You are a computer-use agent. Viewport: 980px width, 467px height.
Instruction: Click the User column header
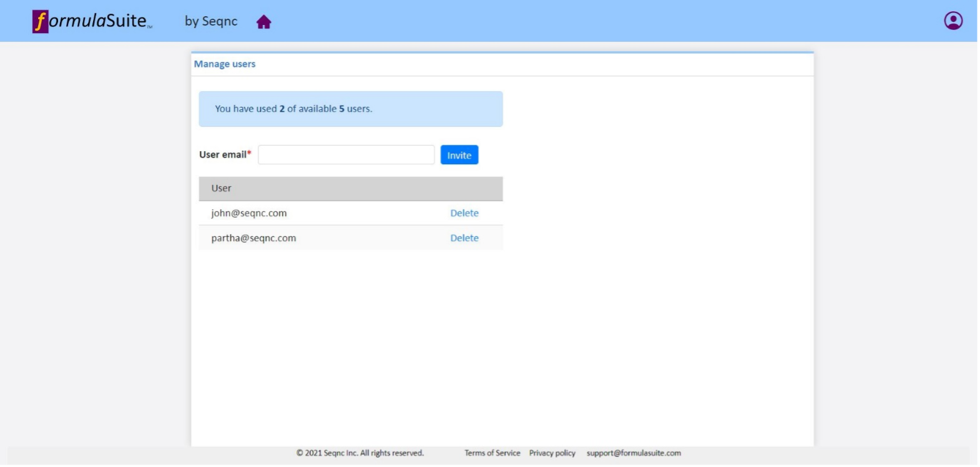tap(351, 189)
